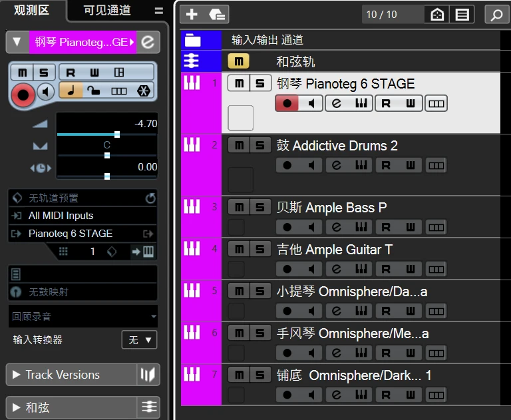Image resolution: width=511 pixels, height=420 pixels.
Task: Mute the Pianoteq 6 STAGE track
Action: click(x=239, y=83)
